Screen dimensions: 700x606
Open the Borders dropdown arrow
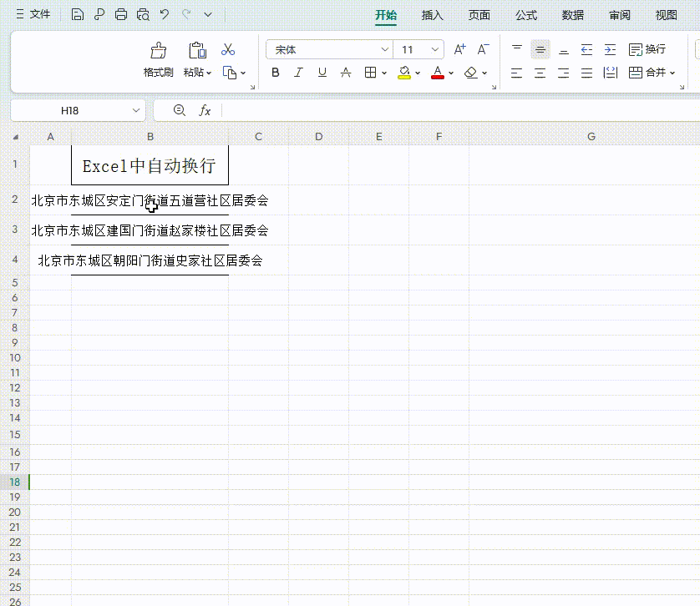pos(384,73)
